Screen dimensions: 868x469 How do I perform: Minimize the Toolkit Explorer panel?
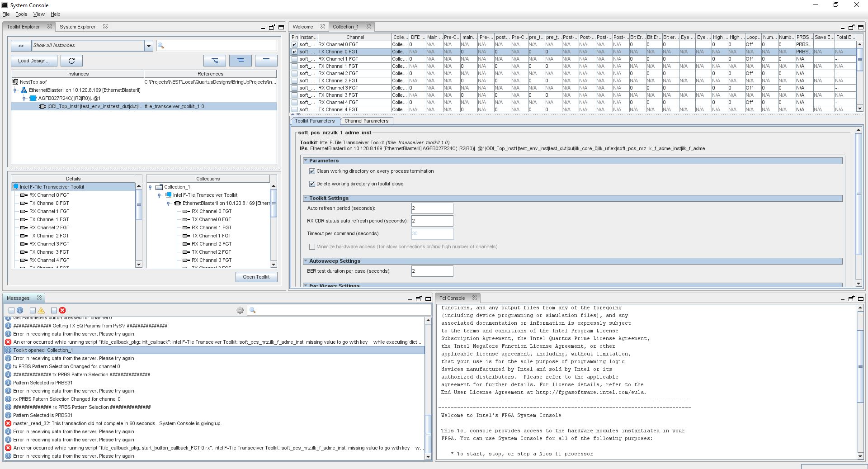click(263, 28)
